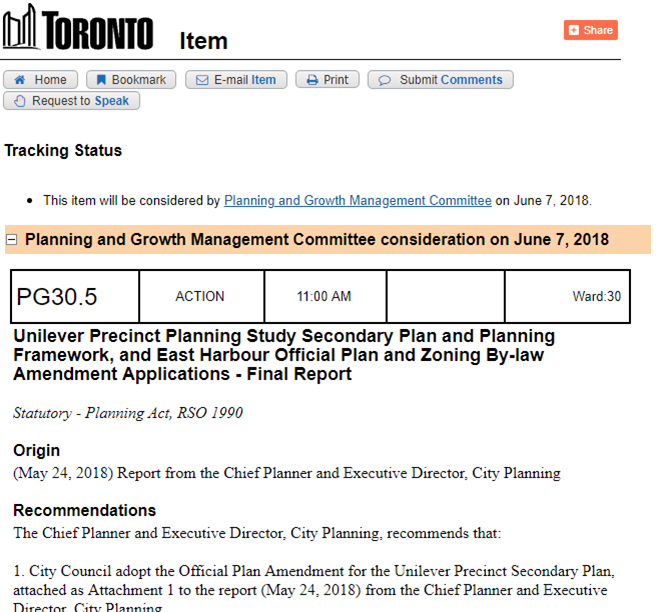Click the Origin heading
This screenshot has width=658, height=612.
[x=37, y=450]
